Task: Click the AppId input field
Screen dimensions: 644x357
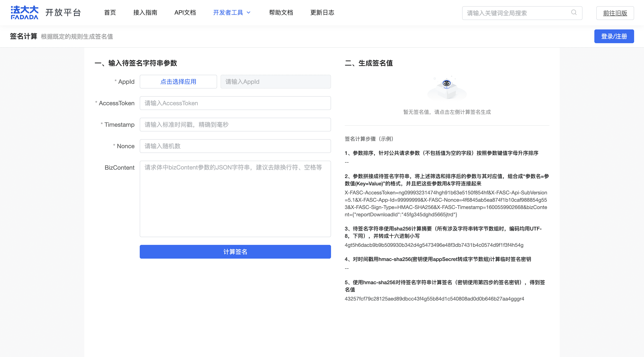Action: click(276, 82)
